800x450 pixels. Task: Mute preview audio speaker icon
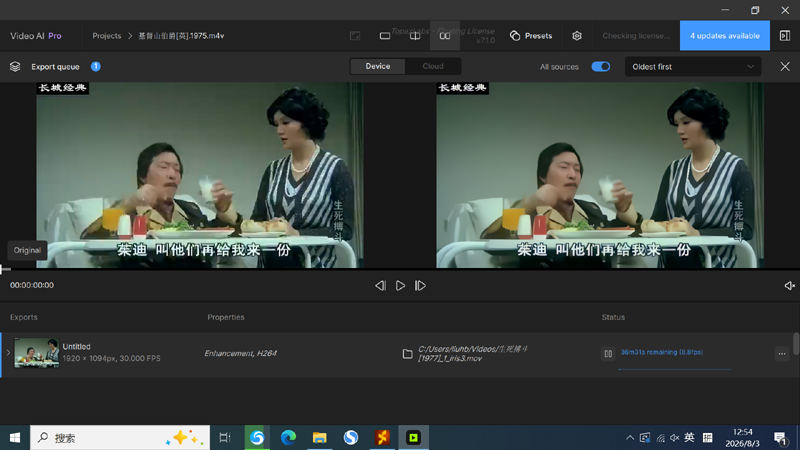coord(789,286)
